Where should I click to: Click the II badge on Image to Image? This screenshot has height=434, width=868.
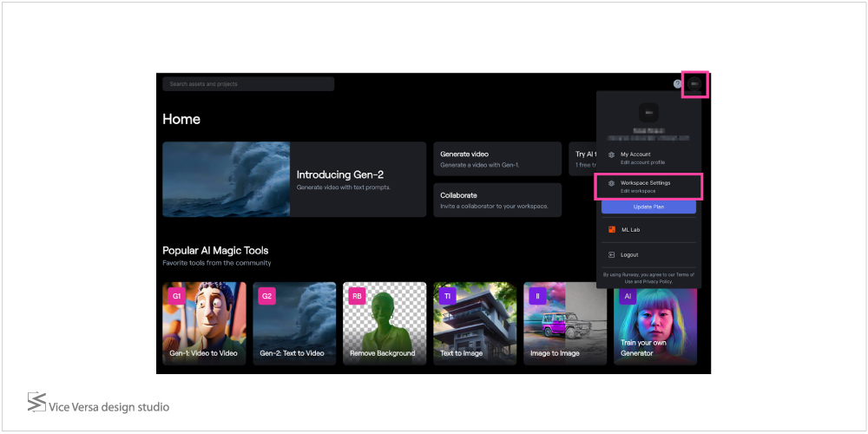click(x=537, y=296)
